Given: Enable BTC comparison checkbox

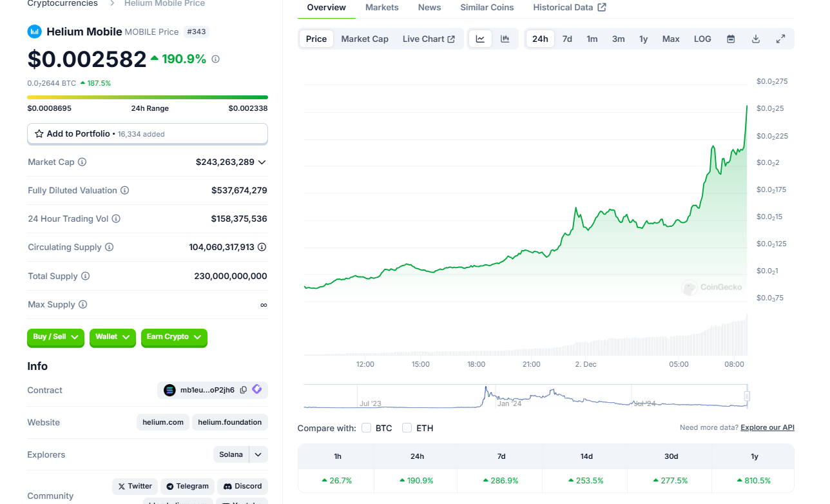Looking at the screenshot, I should click(x=367, y=428).
